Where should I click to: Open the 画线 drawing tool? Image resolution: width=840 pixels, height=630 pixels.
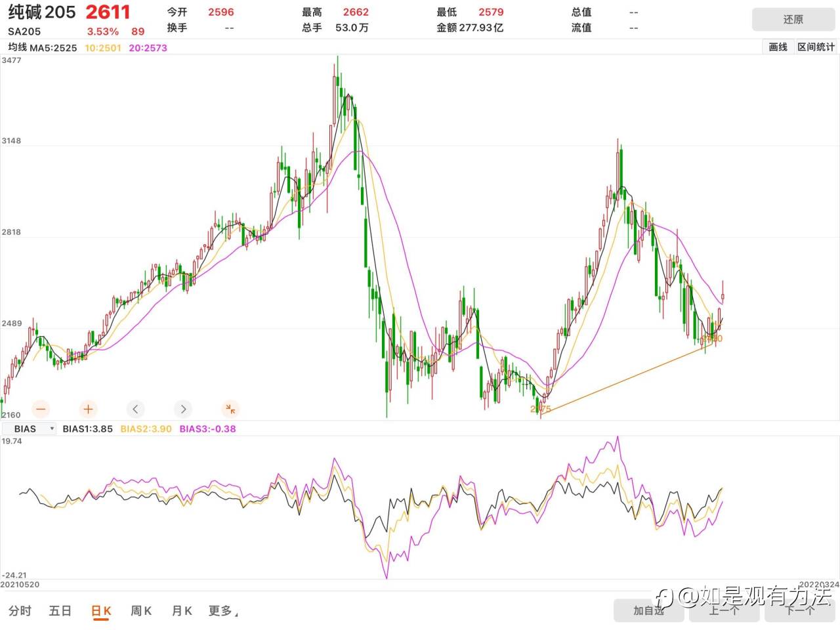click(778, 47)
